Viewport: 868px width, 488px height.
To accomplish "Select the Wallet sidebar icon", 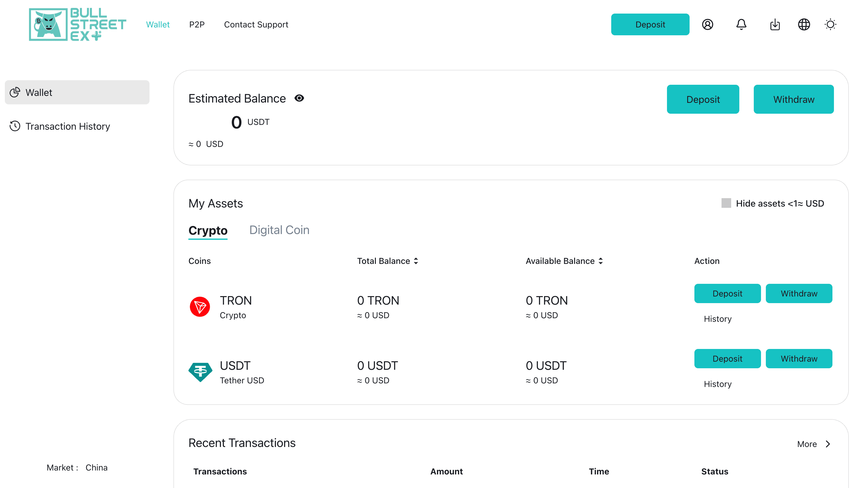I will [15, 92].
